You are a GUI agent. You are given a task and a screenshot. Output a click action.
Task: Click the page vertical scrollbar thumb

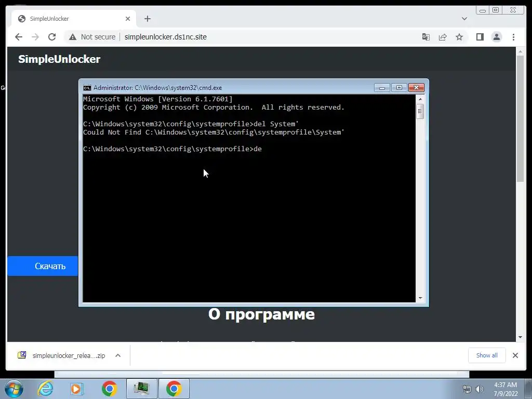click(520, 119)
